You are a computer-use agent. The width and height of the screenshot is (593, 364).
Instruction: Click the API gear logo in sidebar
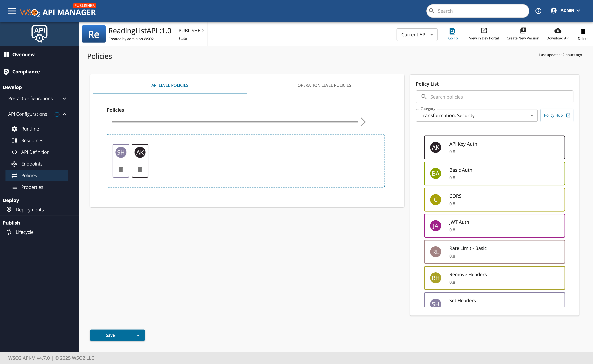click(39, 34)
